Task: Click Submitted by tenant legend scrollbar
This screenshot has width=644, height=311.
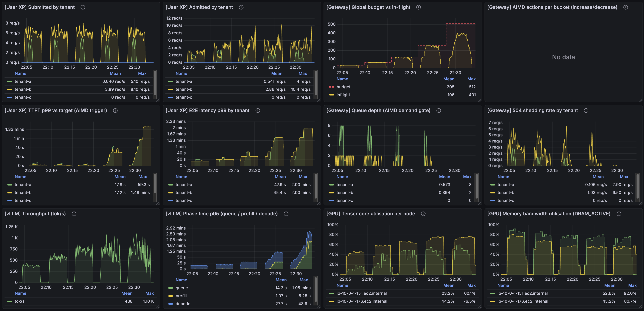Action: click(155, 83)
